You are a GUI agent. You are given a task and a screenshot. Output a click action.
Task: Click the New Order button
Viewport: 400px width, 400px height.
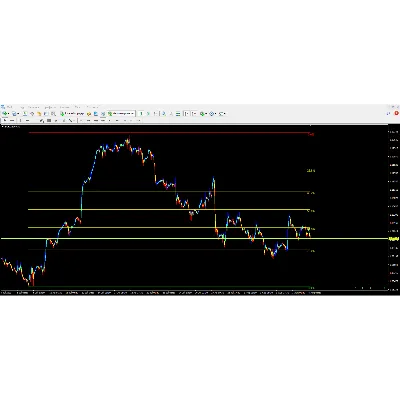point(72,114)
